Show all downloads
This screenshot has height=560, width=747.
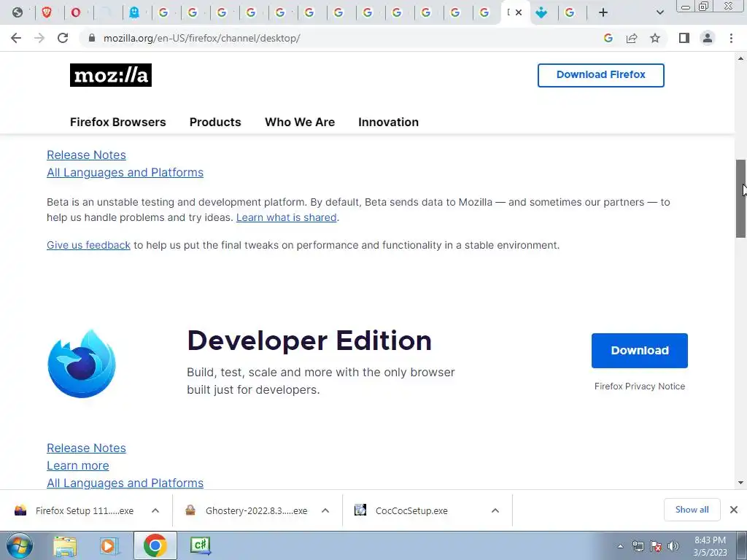[692, 510]
